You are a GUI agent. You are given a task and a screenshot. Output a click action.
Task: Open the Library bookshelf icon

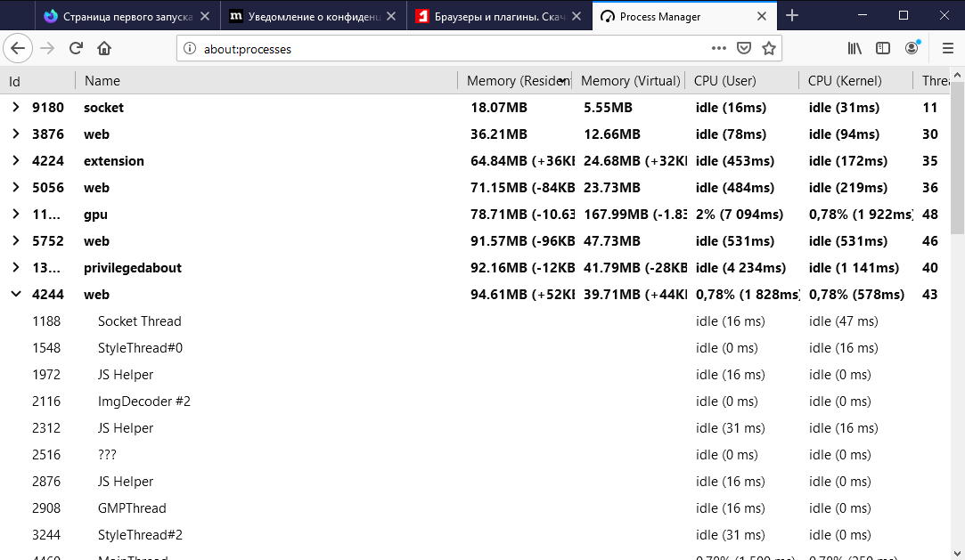pyautogui.click(x=855, y=48)
